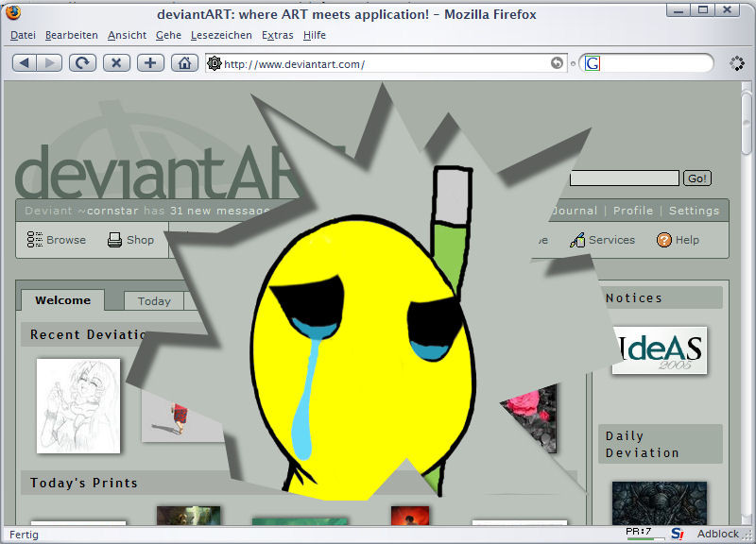This screenshot has height=544, width=756.
Task: Click the S! icon in the status bar
Action: pos(678,534)
